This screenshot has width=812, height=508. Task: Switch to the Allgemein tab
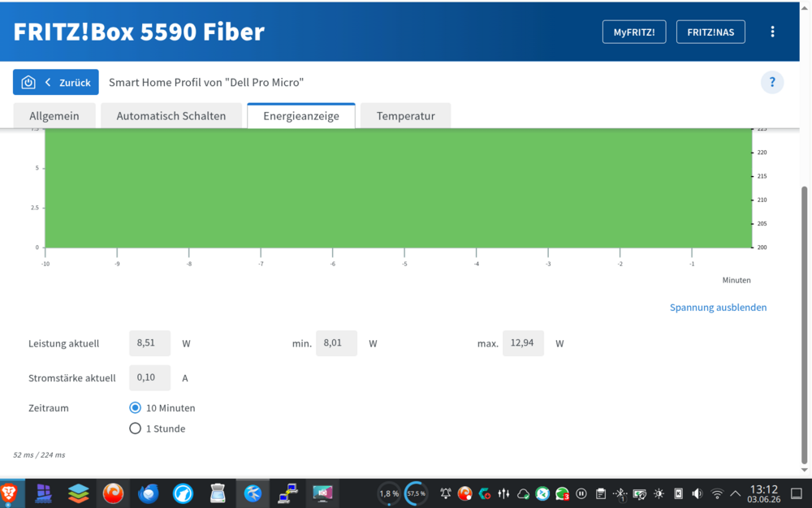click(54, 116)
